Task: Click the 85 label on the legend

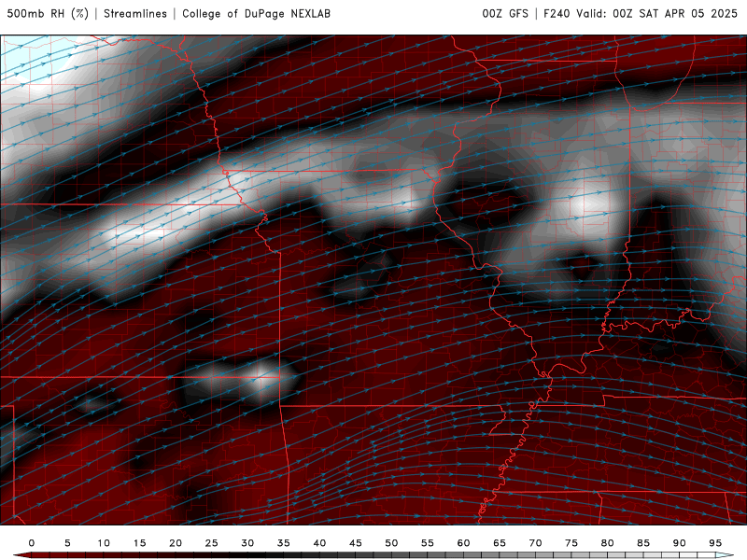Action: 643,543
